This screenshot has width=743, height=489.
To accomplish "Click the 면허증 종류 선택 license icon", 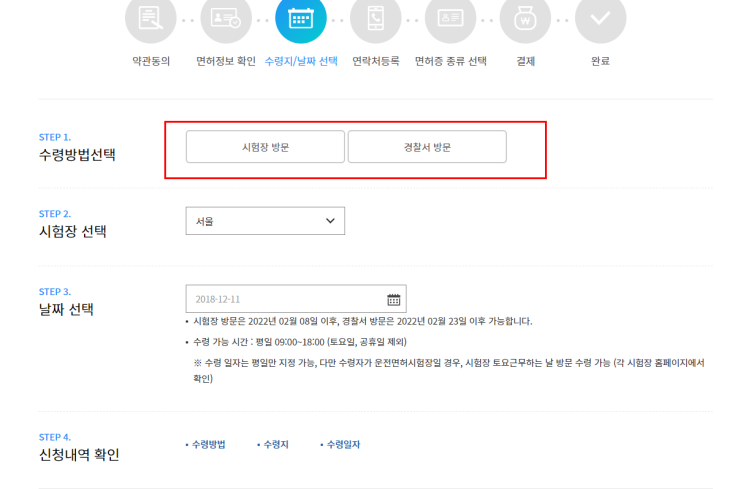I will tap(451, 18).
